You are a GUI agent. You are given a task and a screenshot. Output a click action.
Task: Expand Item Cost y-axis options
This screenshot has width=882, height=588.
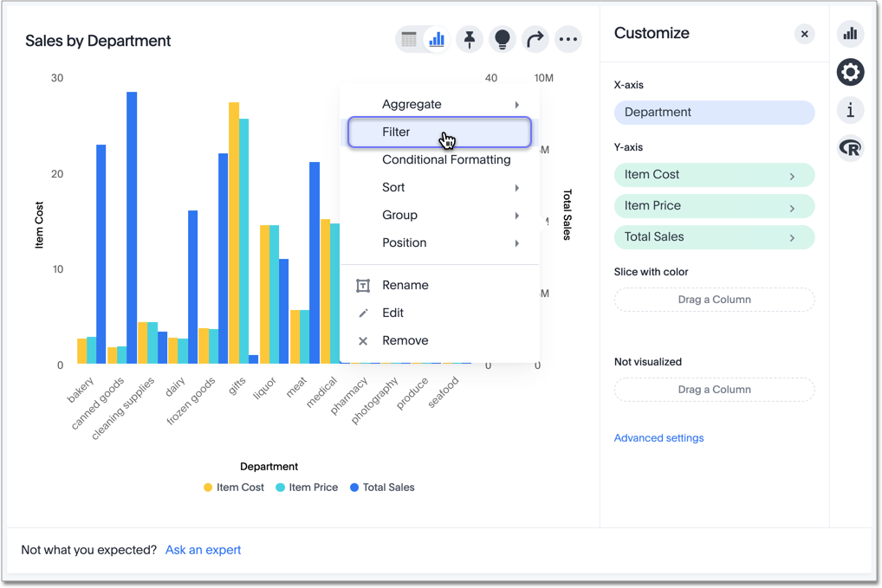792,176
